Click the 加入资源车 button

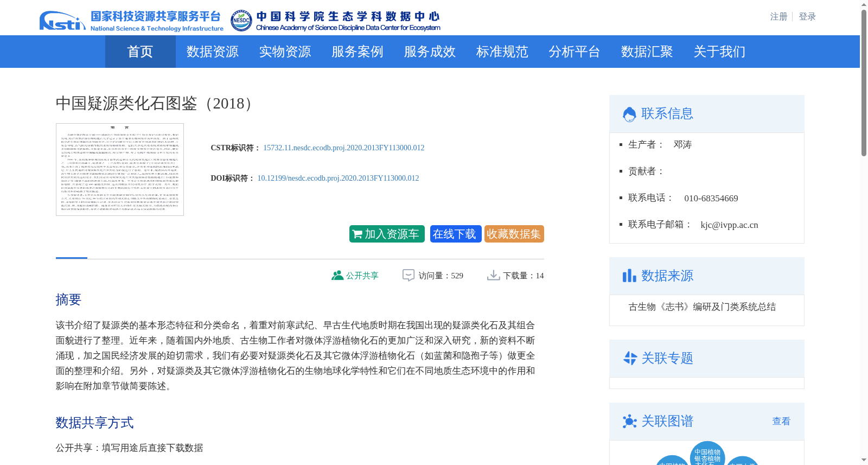click(x=387, y=234)
